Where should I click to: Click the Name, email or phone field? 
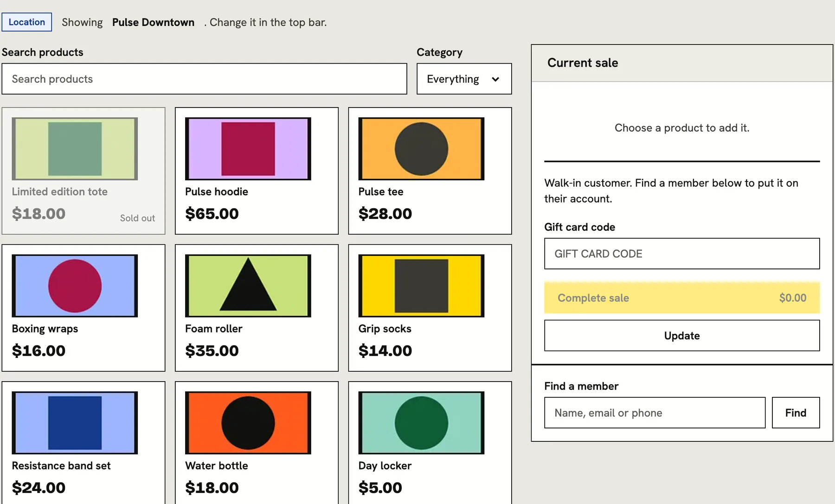tap(655, 413)
